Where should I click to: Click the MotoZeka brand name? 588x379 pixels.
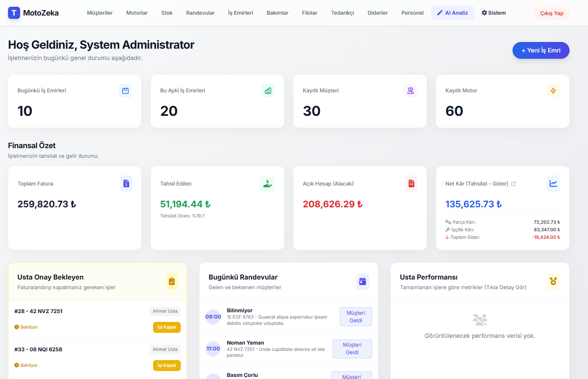click(x=41, y=13)
